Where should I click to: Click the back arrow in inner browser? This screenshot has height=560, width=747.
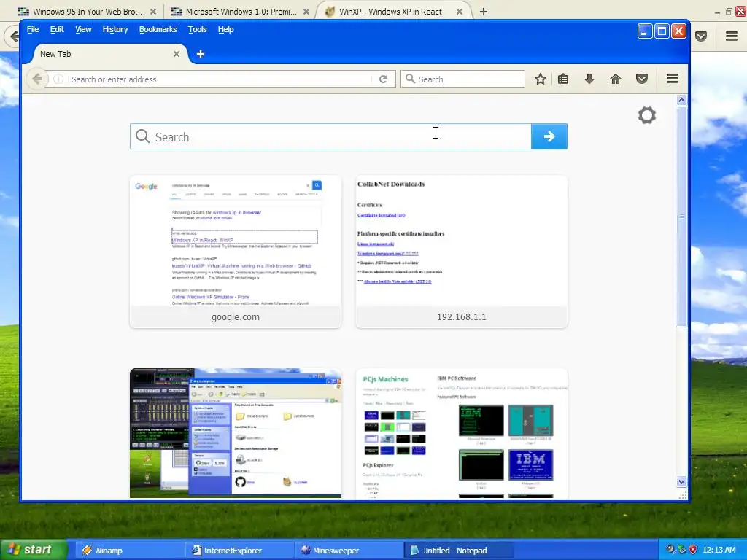point(37,79)
